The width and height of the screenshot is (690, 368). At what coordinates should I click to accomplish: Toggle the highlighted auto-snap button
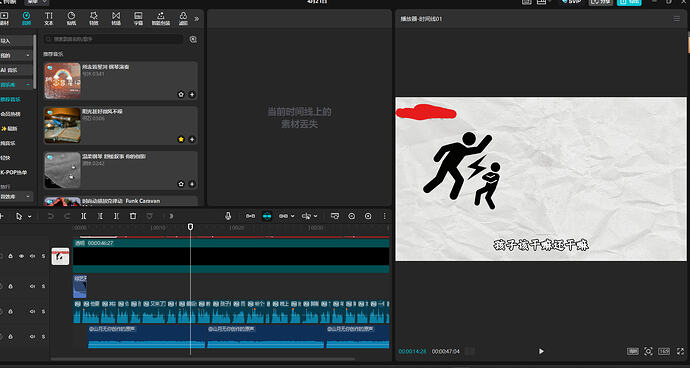pos(267,216)
